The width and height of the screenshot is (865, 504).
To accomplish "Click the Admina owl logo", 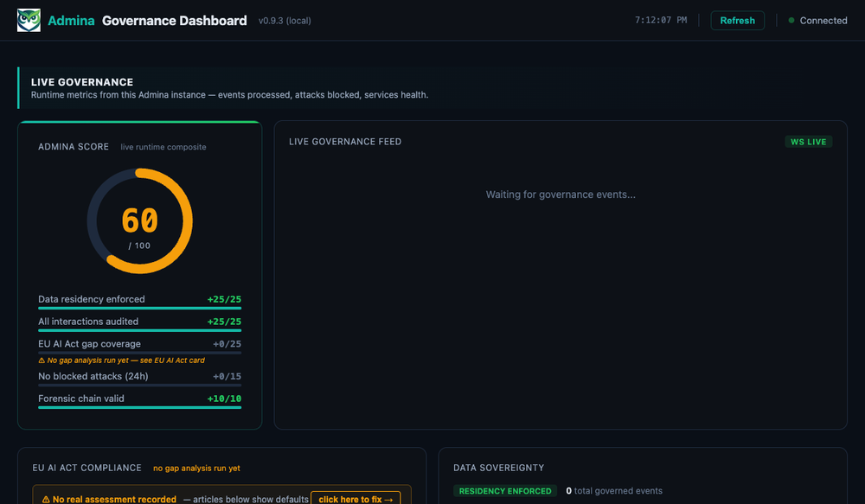I will 29,21.
